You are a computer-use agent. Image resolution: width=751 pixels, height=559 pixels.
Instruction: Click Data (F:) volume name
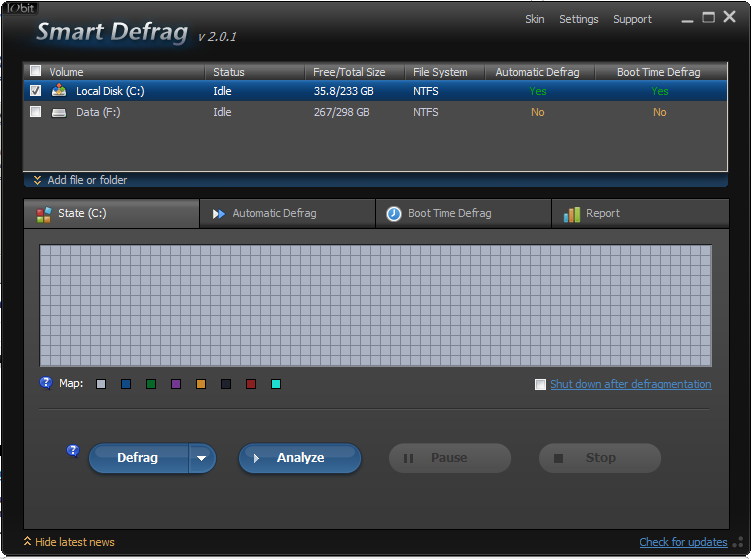coord(98,112)
